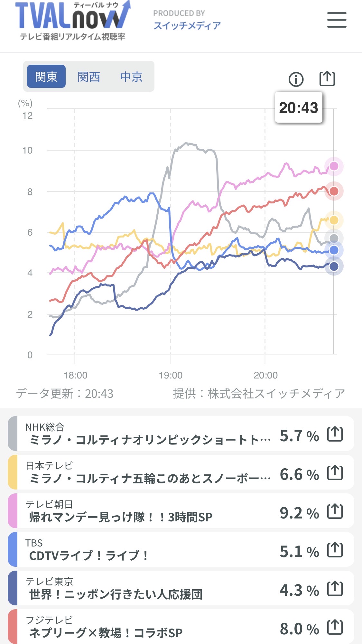Screen dimensions: 362x644
Task: Click the share icon above the chart
Action: tap(327, 79)
